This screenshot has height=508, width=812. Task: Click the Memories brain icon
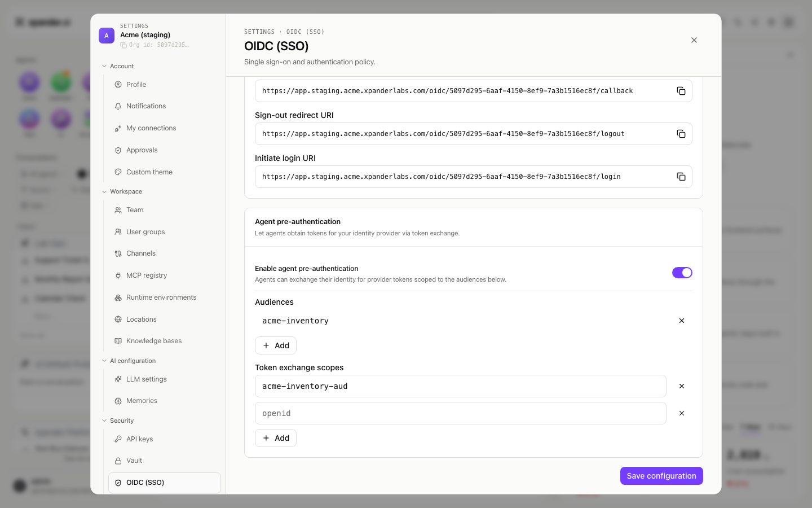118,401
